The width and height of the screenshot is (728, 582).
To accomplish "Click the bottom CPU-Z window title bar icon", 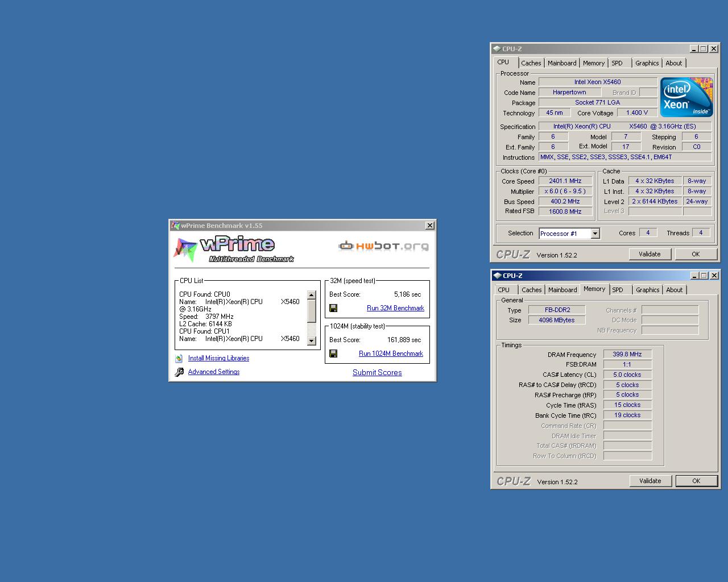I will 497,276.
